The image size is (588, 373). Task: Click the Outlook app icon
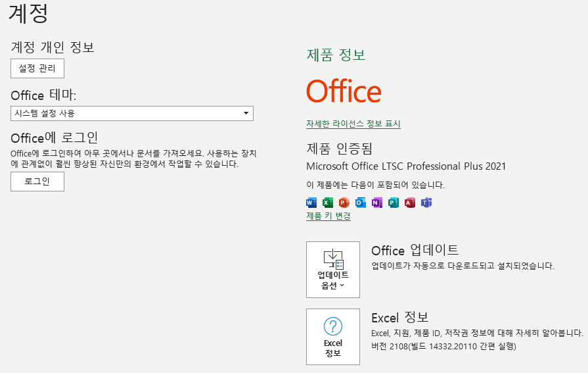click(361, 203)
